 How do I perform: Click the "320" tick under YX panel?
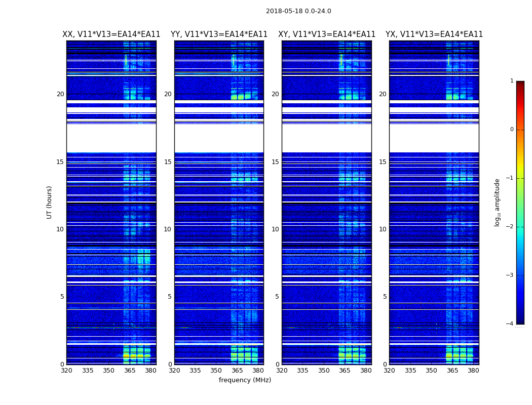coord(389,371)
